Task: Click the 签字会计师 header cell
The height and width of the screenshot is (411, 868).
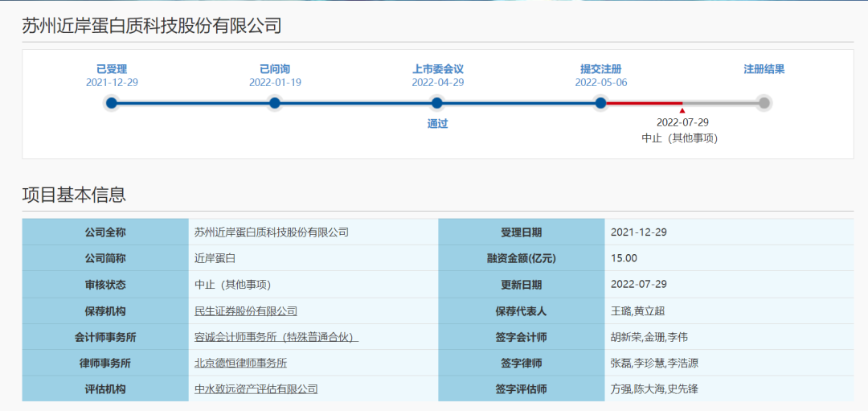Action: [522, 337]
